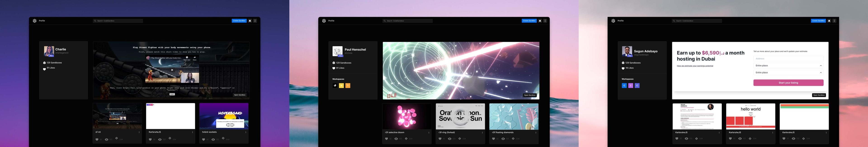Click the heart icon on r3f selective bloom card

(387, 139)
